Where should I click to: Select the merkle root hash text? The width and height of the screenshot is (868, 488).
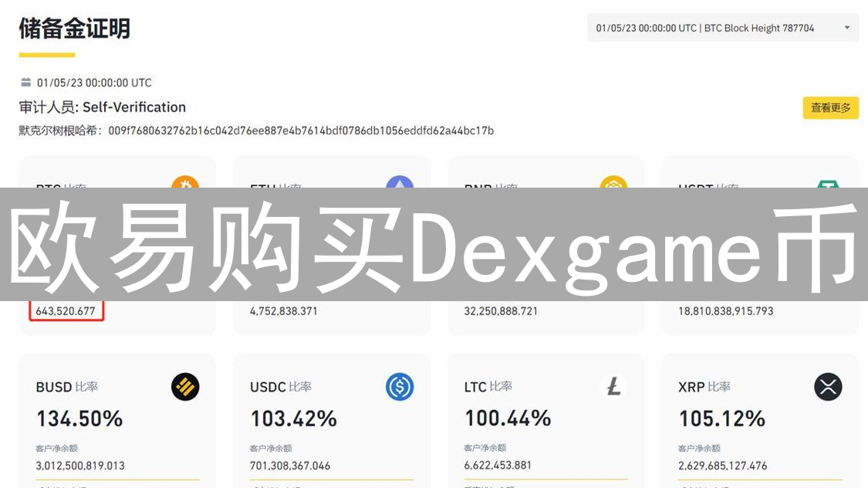(301, 130)
